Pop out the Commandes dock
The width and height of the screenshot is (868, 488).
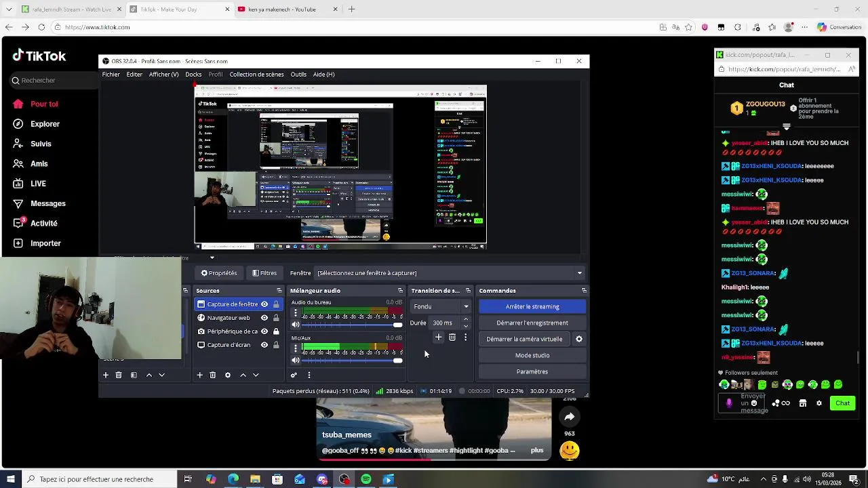[584, 291]
